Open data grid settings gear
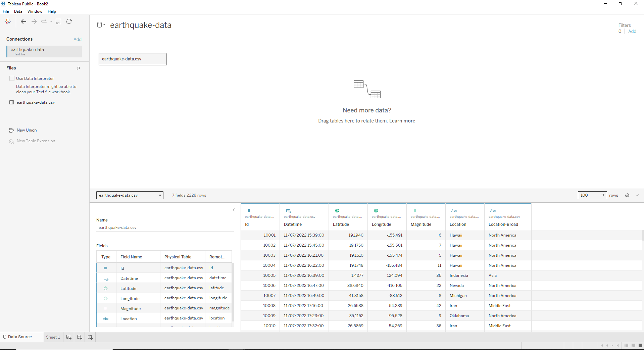 [x=627, y=195]
